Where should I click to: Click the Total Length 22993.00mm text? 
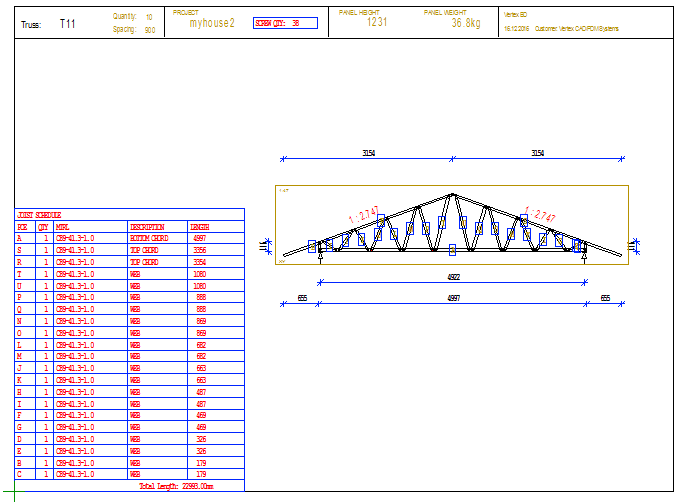178,485
